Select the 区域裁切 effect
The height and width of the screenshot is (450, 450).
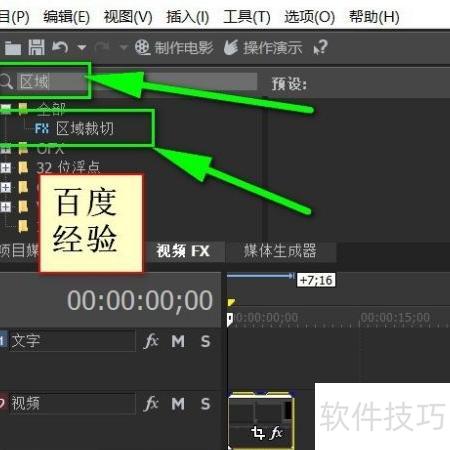pyautogui.click(x=85, y=128)
